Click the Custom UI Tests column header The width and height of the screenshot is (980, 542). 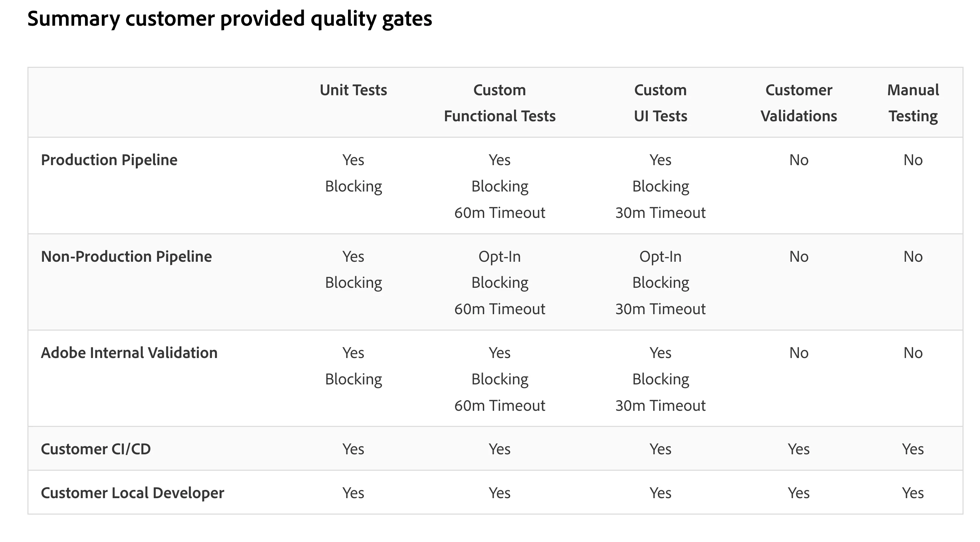pyautogui.click(x=660, y=103)
